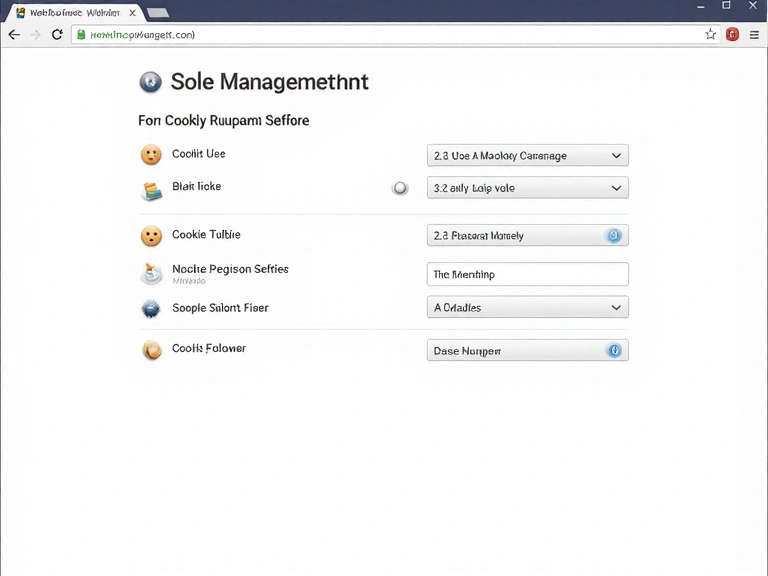Click the red extension icon in the toolbar

pyautogui.click(x=732, y=34)
